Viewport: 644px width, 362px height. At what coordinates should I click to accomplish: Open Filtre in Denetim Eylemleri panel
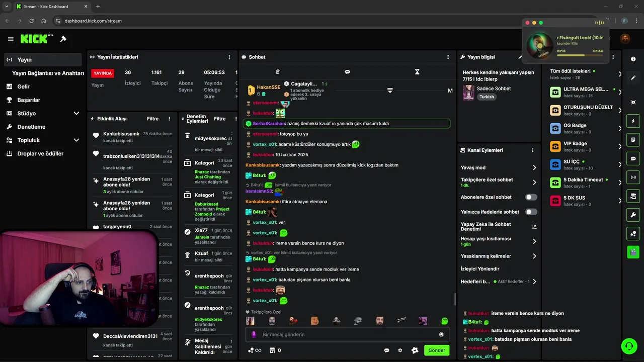pyautogui.click(x=220, y=119)
